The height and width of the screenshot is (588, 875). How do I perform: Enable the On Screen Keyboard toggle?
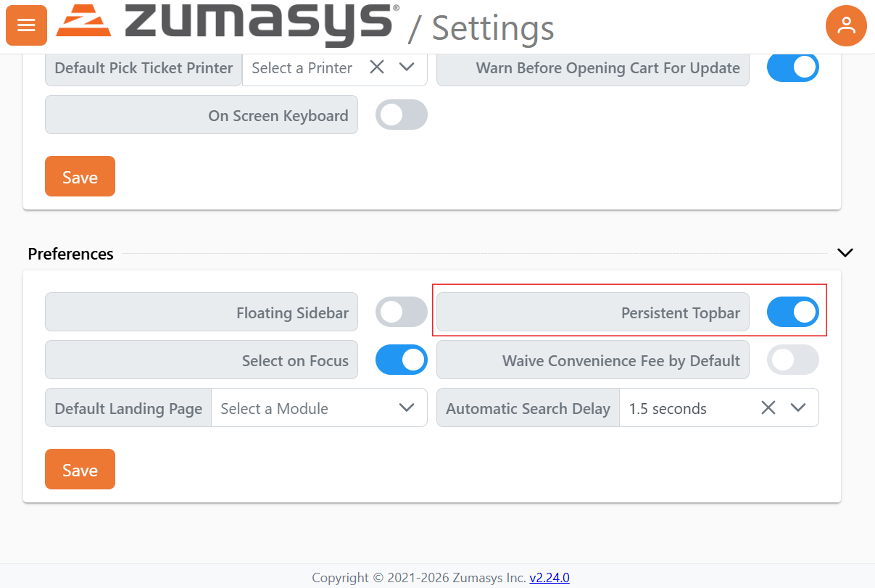401,115
